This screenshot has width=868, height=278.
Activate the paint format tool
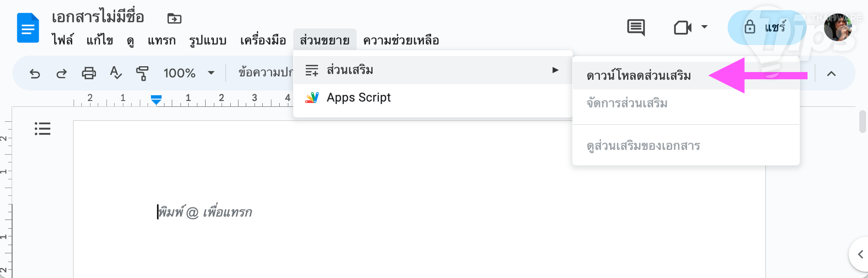coord(142,73)
